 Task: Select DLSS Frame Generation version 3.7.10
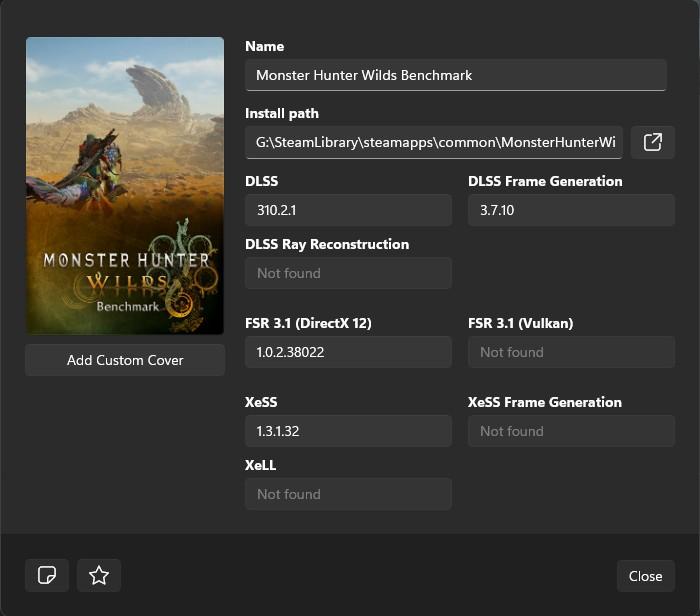(x=571, y=210)
